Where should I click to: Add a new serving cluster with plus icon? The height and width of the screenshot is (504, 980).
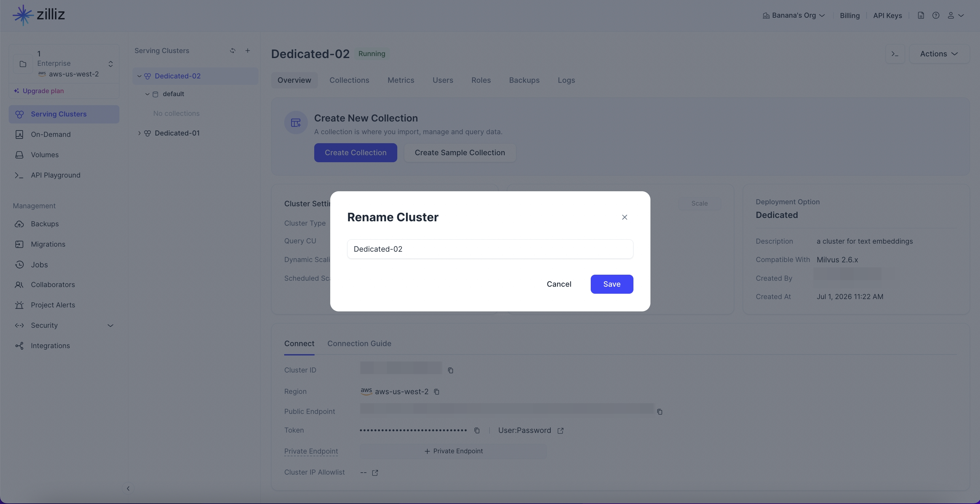pos(248,51)
